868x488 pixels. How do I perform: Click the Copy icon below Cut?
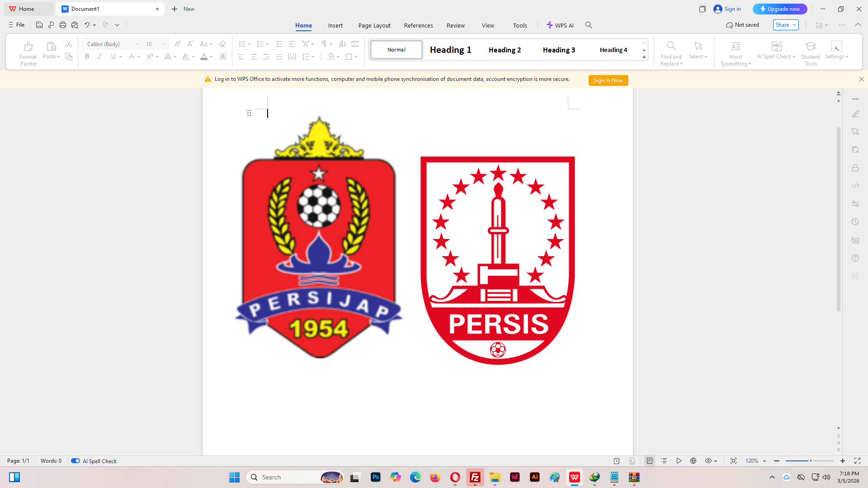[x=69, y=56]
